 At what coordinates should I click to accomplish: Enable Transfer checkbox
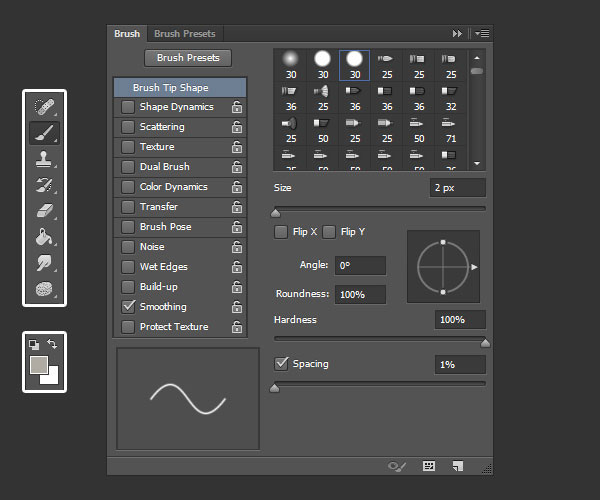(128, 207)
